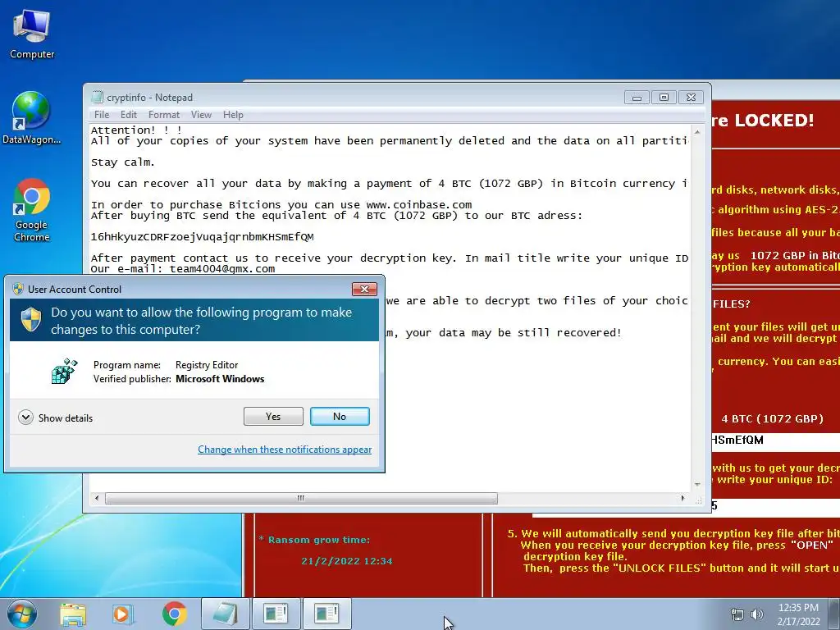This screenshot has width=840, height=630.
Task: Open the Computer desktop icon
Action: [x=32, y=33]
